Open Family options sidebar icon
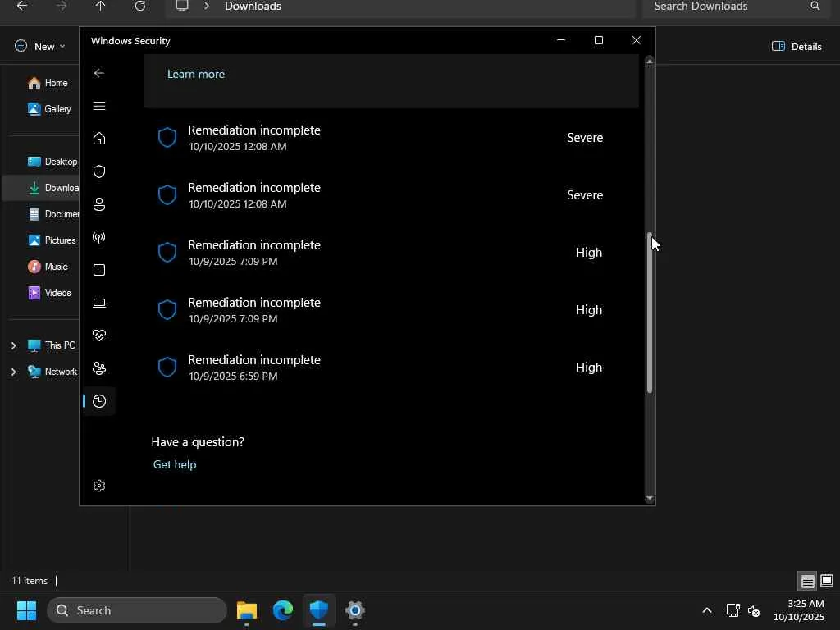This screenshot has width=840, height=630. pos(99,368)
